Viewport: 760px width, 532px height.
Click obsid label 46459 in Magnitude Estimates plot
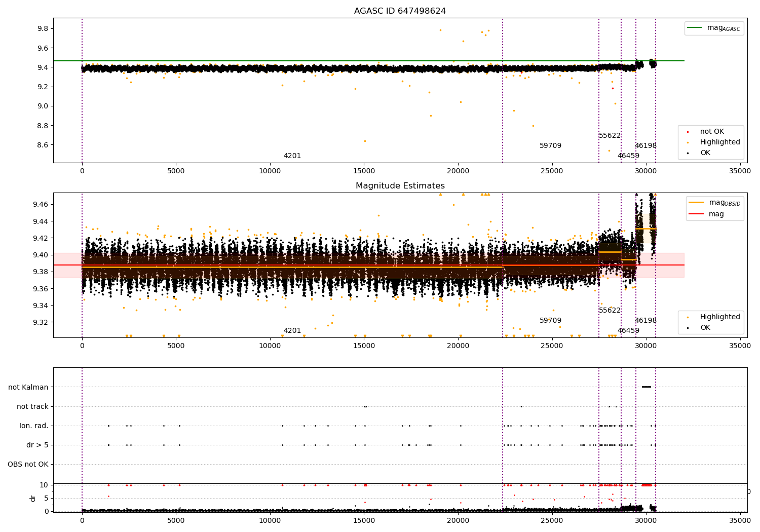coord(628,330)
